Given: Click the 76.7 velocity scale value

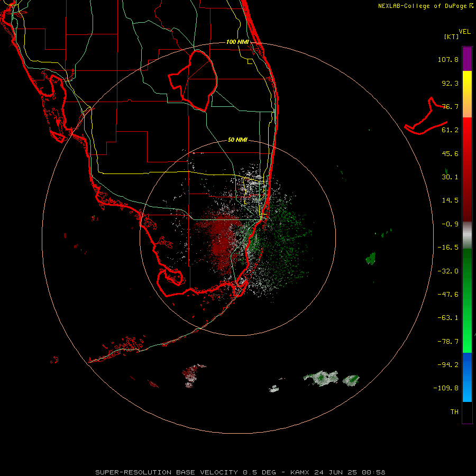Looking at the screenshot, I should [450, 106].
